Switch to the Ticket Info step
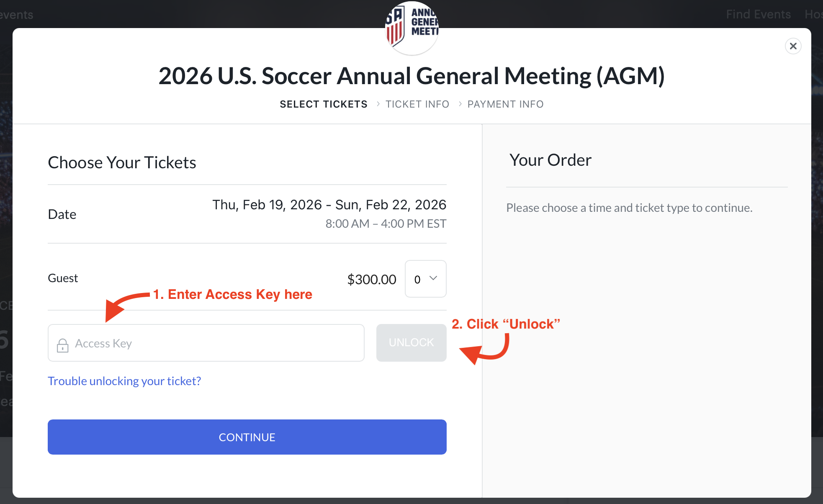Viewport: 823px width, 504px height. pyautogui.click(x=417, y=104)
